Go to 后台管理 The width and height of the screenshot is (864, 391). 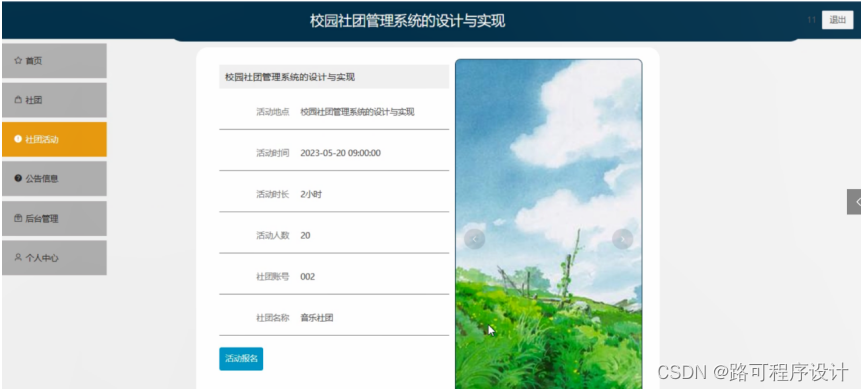54,219
